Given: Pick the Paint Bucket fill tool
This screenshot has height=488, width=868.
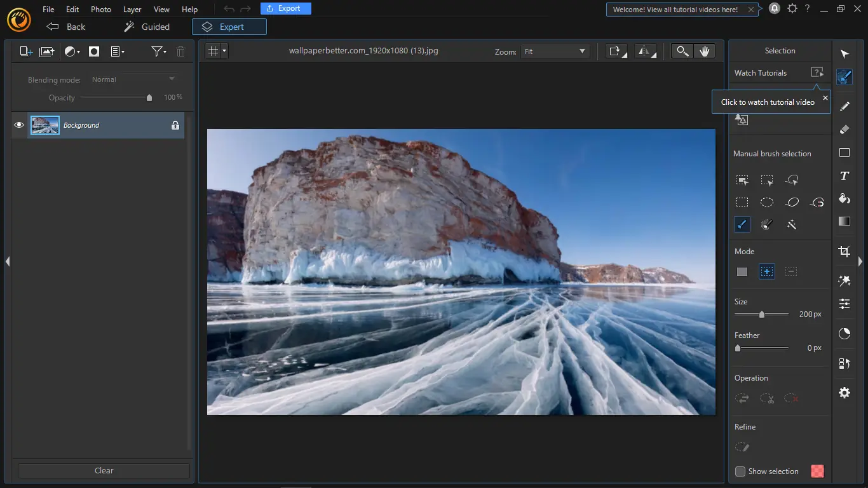Looking at the screenshot, I should pos(844,199).
